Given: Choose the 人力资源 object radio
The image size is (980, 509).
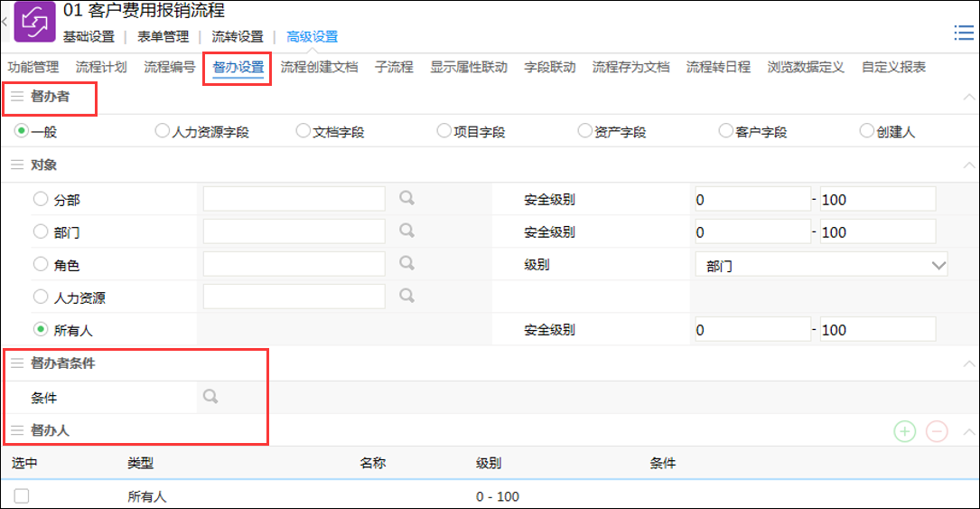Looking at the screenshot, I should (x=41, y=297).
